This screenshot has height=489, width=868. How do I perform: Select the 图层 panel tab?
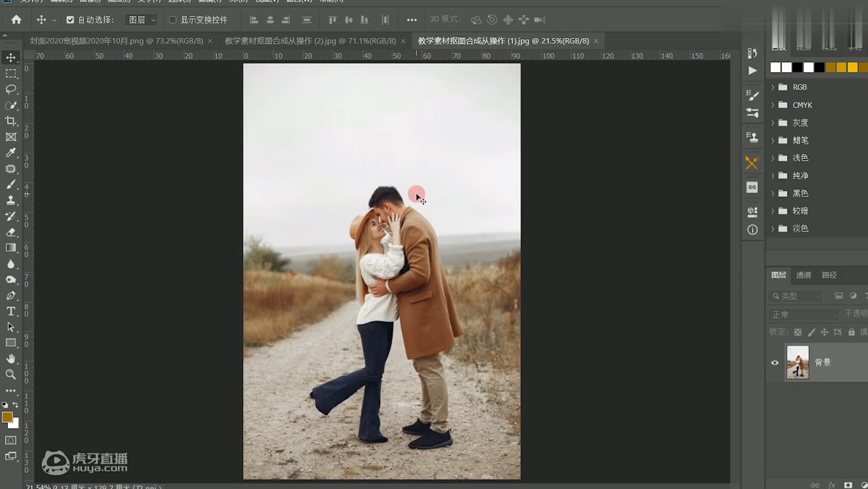click(x=778, y=275)
